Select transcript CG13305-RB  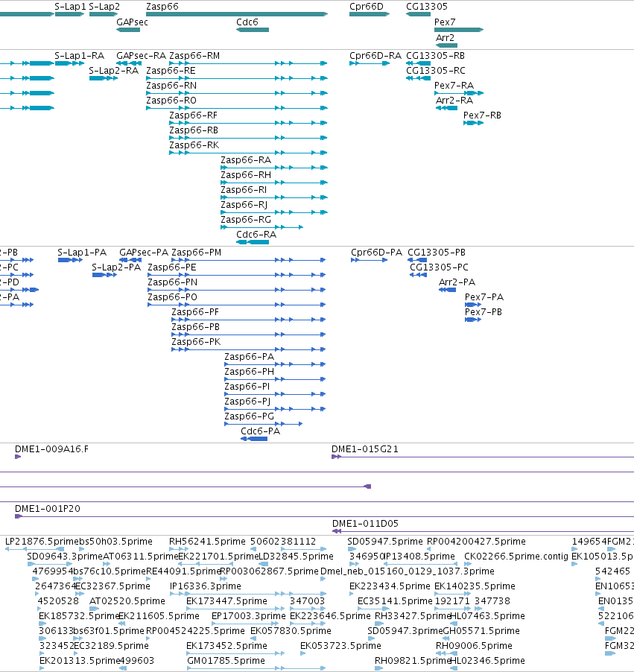pyautogui.click(x=436, y=56)
